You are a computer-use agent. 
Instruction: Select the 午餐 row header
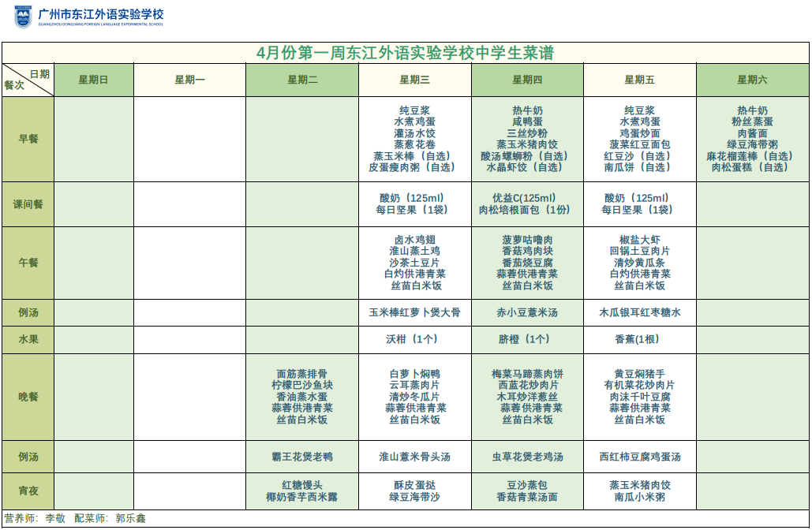coord(28,263)
